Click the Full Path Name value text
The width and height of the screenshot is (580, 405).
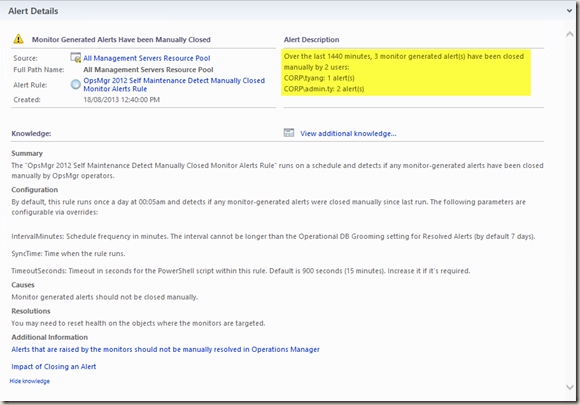click(148, 70)
